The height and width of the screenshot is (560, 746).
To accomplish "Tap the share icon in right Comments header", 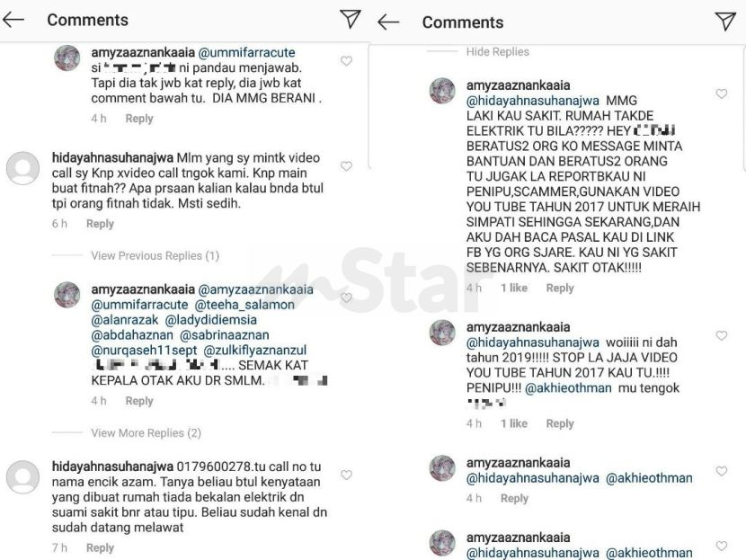I will click(x=725, y=22).
